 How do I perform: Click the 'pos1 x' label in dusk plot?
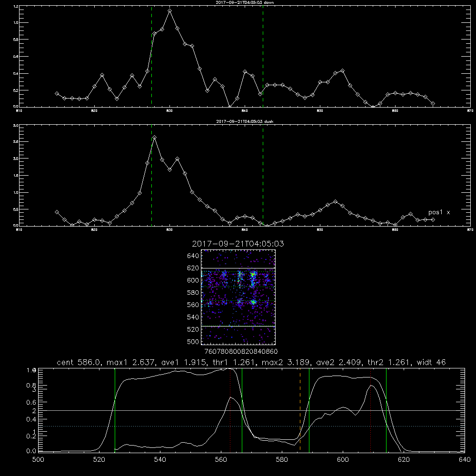(x=439, y=212)
